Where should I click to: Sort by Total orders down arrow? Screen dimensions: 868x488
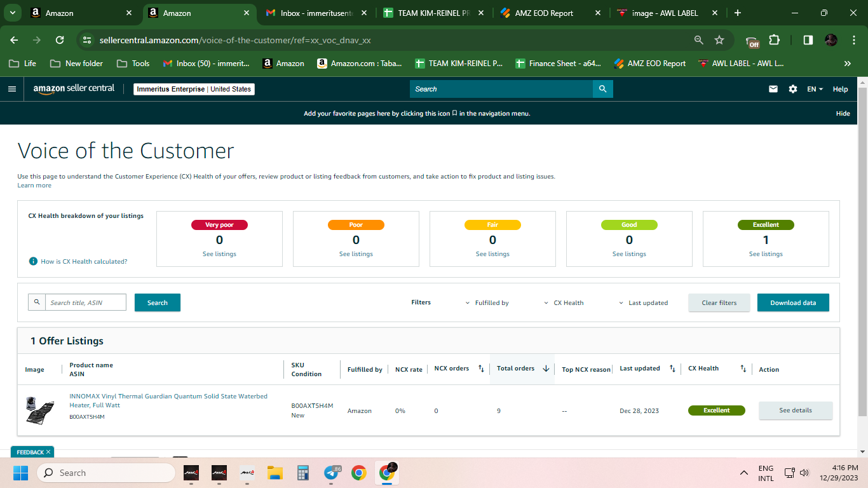click(x=546, y=369)
